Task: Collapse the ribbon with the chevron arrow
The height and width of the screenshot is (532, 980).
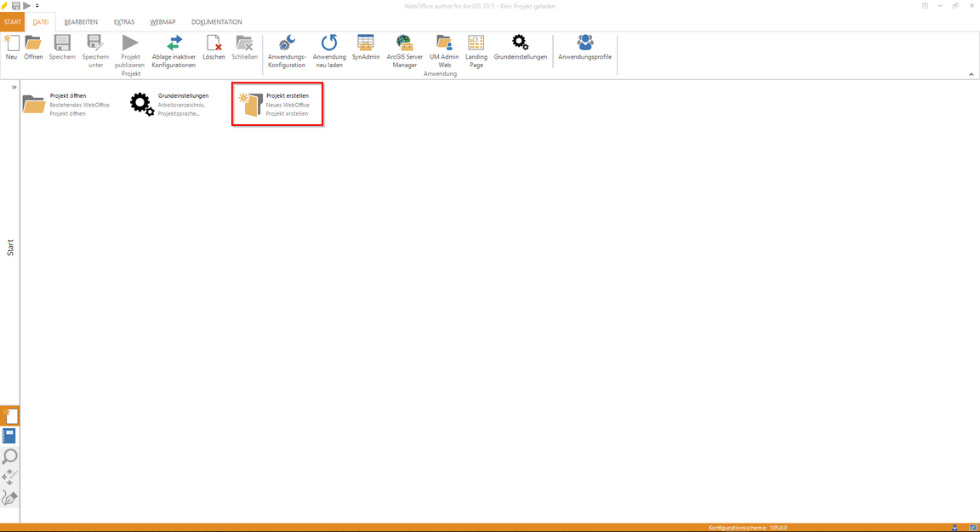Action: [971, 75]
